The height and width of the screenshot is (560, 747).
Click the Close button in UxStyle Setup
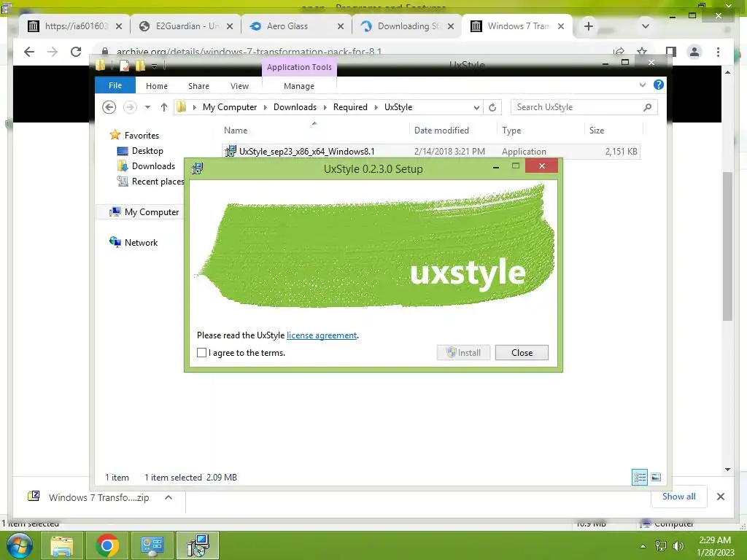pos(522,352)
